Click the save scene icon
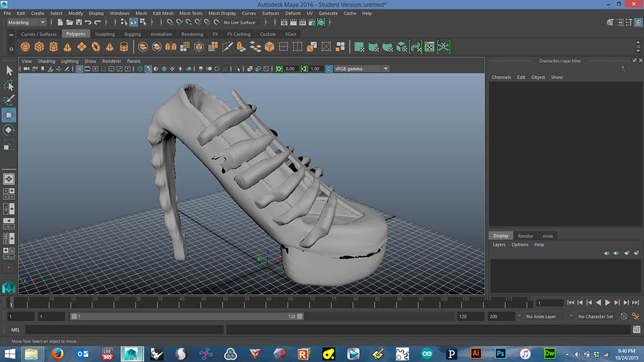Viewport: 644px width, 362px height. pyautogui.click(x=78, y=23)
